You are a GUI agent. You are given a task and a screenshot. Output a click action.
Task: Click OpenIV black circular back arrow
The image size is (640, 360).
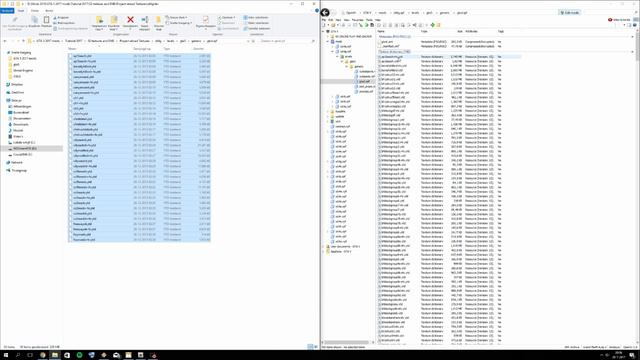pos(325,13)
